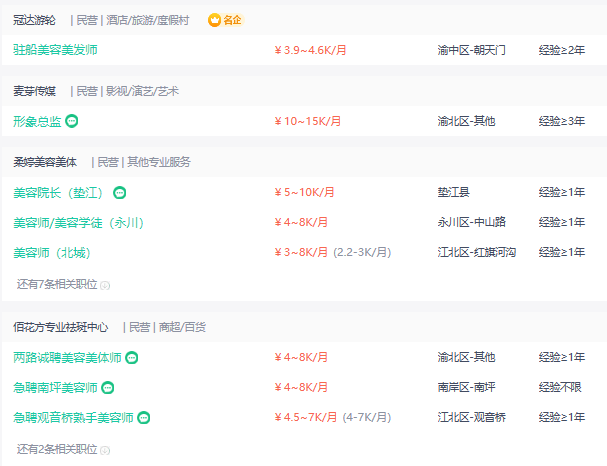Open the 急聘观音桥熟手美容师 job title
The height and width of the screenshot is (466, 607).
tap(73, 418)
